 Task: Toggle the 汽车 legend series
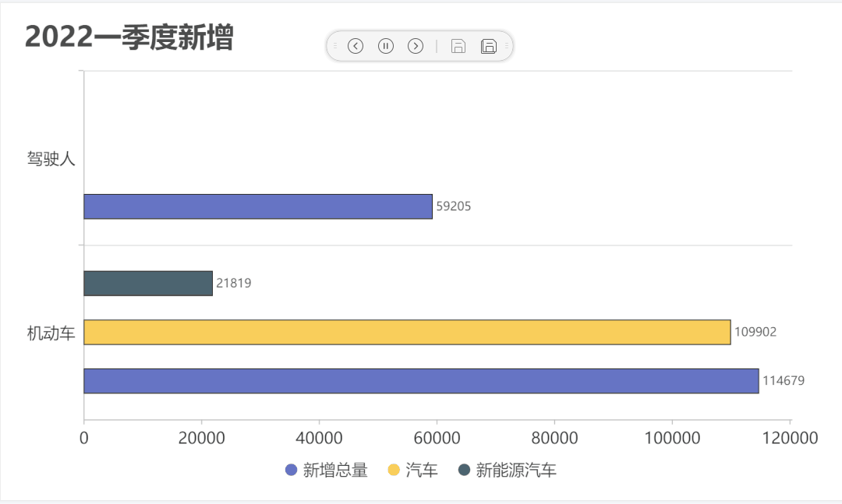(422, 471)
